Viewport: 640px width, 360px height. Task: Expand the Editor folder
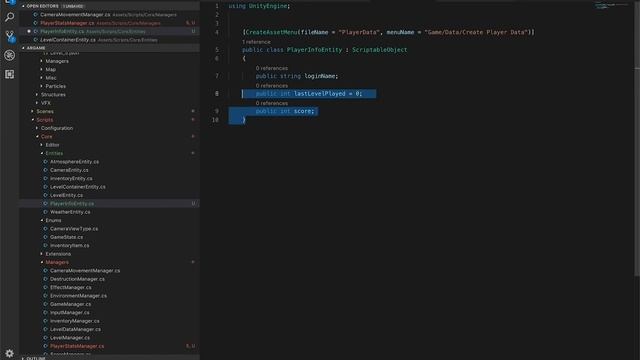[42, 145]
